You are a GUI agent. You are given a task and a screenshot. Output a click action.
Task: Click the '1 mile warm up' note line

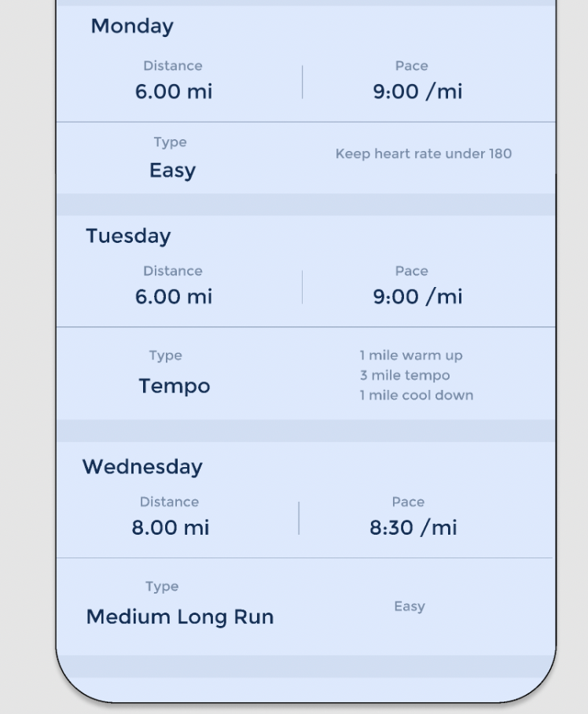click(411, 355)
